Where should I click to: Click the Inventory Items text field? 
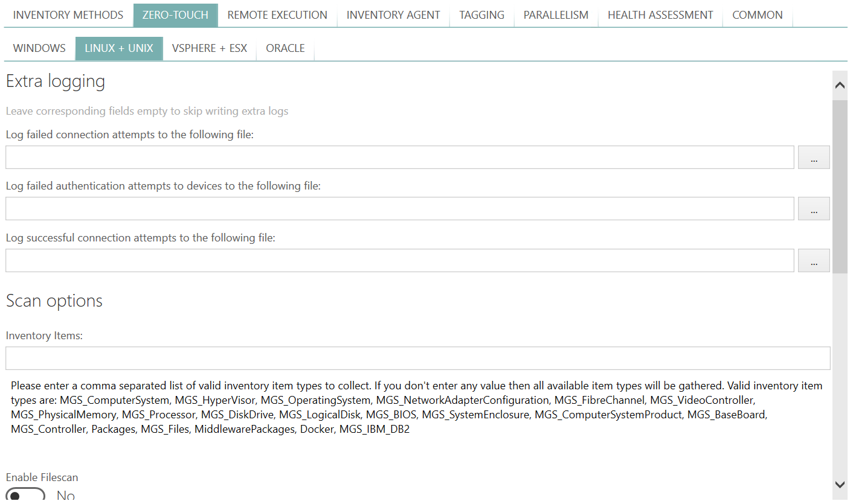point(417,358)
